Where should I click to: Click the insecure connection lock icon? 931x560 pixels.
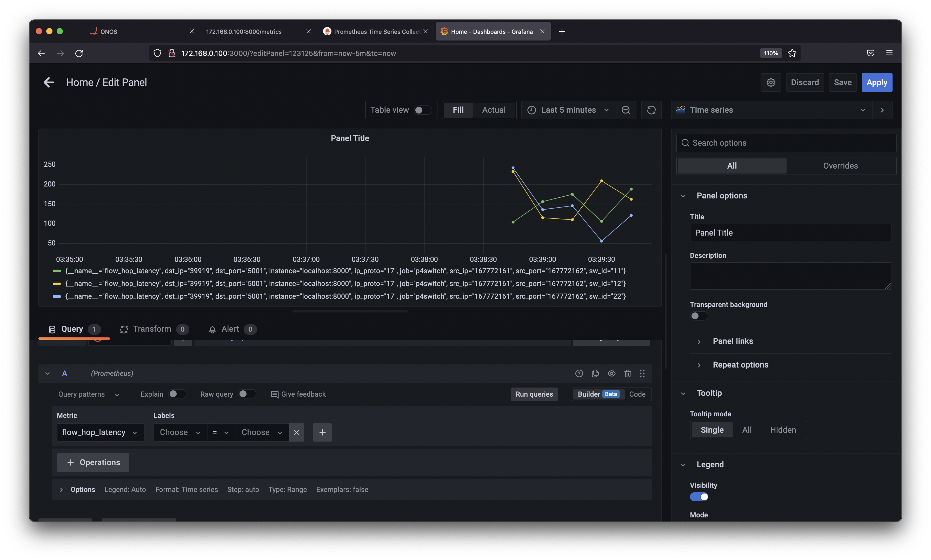click(x=172, y=53)
